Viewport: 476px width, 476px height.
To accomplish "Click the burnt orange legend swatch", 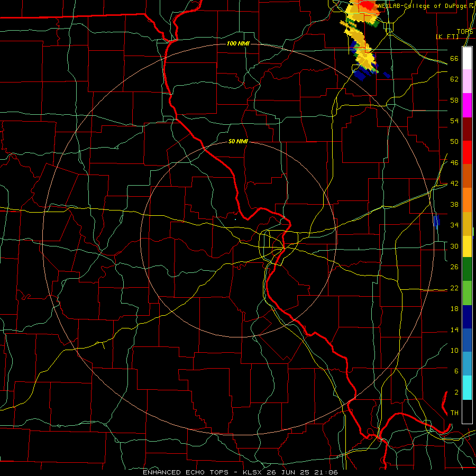I will tap(467, 176).
